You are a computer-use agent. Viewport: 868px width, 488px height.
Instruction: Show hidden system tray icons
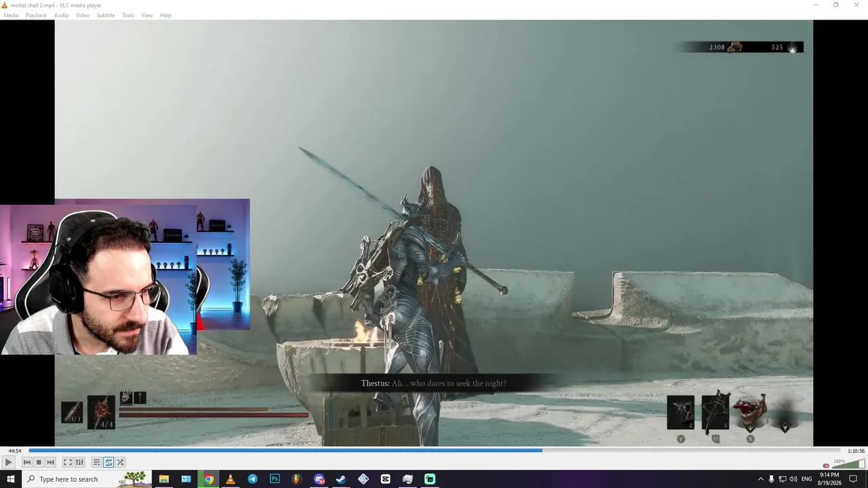point(760,479)
